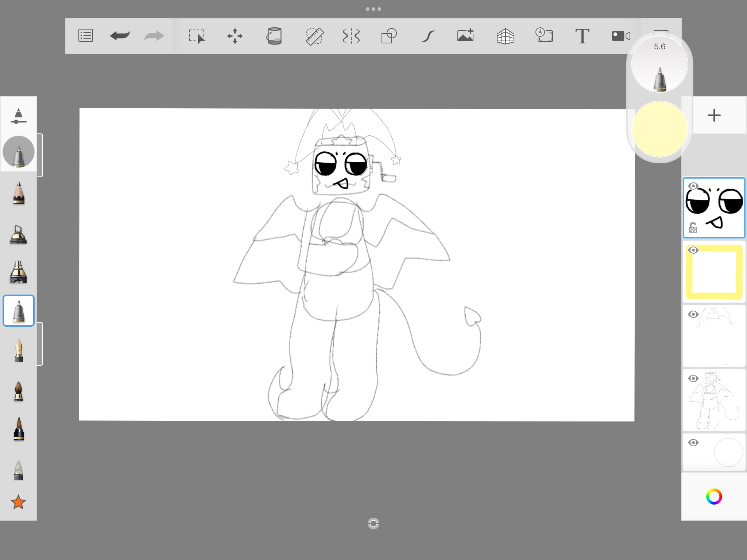Select the ballpoint pen brush

point(19,311)
